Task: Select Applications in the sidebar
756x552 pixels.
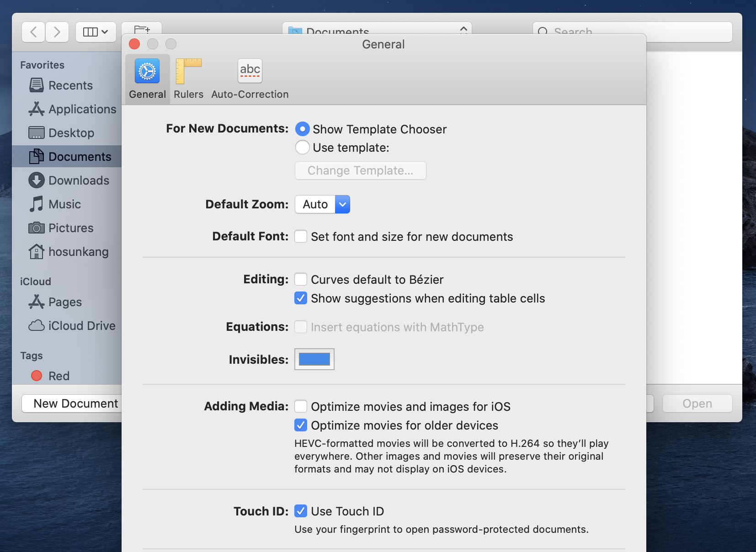Action: [x=67, y=109]
